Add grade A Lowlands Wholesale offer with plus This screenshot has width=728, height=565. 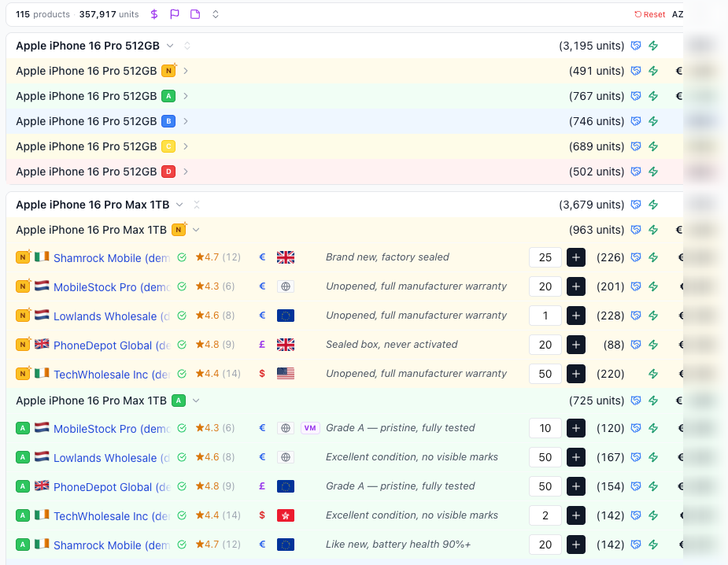coord(576,457)
